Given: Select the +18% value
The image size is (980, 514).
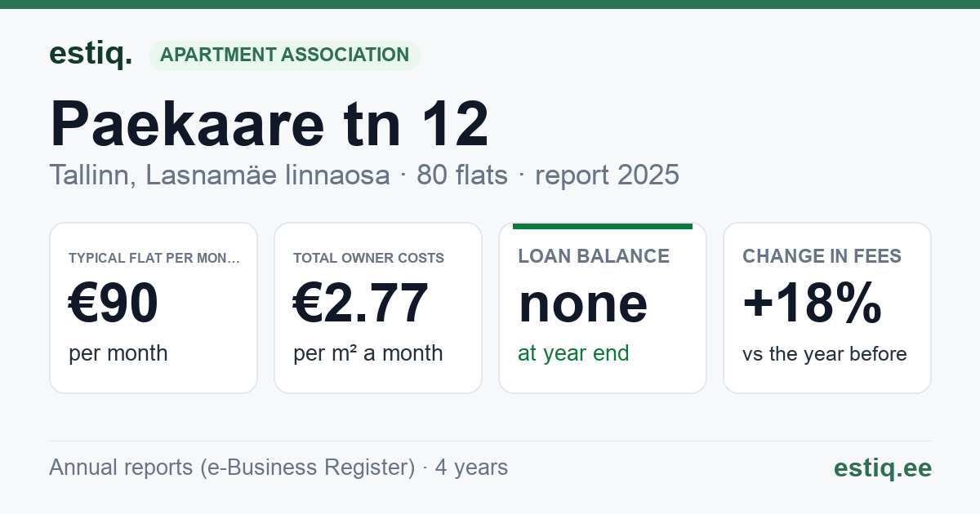Looking at the screenshot, I should coord(813,304).
